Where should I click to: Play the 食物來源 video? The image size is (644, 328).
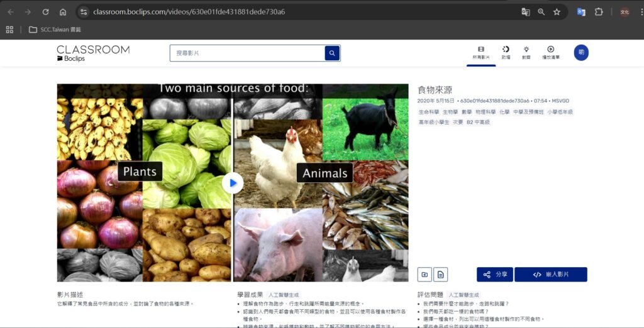(x=233, y=183)
